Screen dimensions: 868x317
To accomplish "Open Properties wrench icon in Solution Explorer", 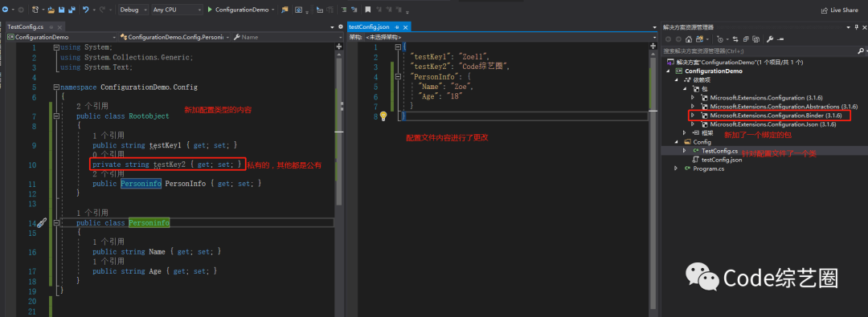I will (770, 39).
